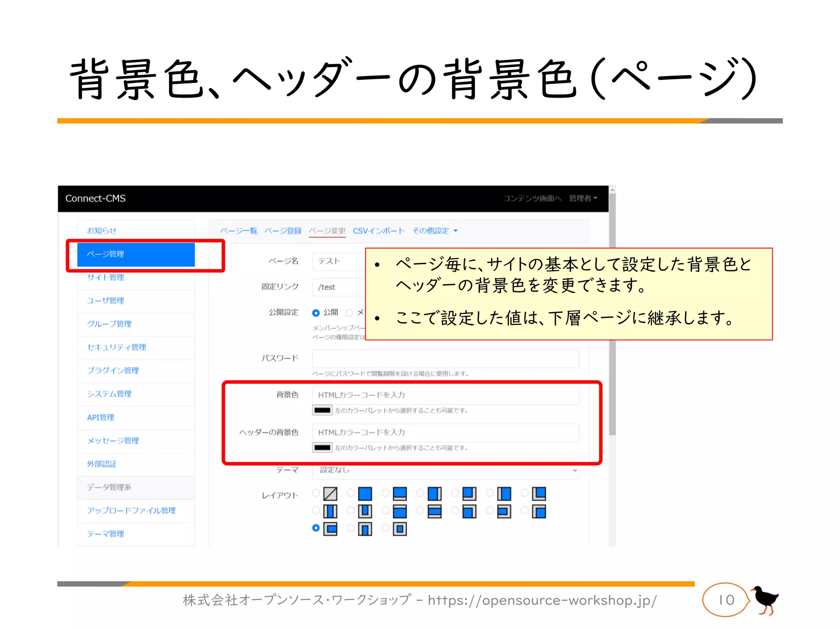This screenshot has width=840, height=630.
Task: Open the 管理者 user dropdown
Action: pos(583,199)
